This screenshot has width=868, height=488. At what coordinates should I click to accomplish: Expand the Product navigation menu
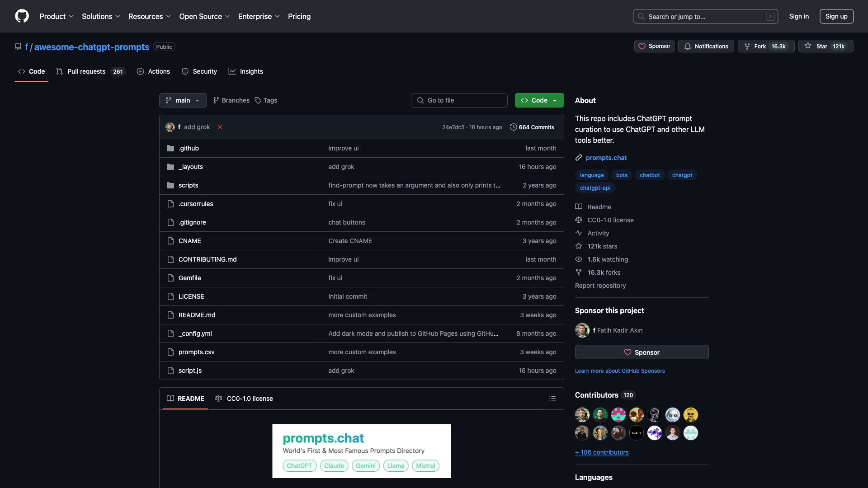(x=57, y=16)
